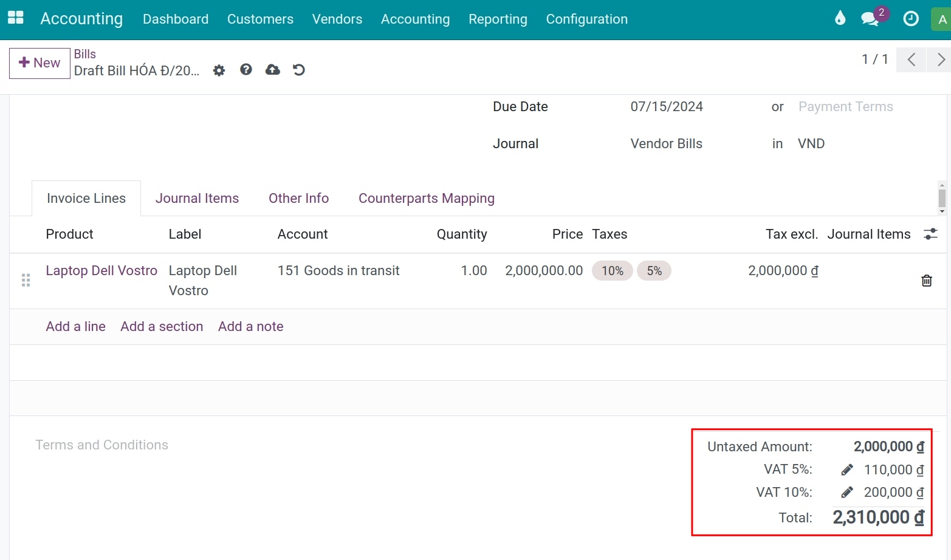Click the 151 Goods in transit account
The height and width of the screenshot is (560, 951).
click(x=338, y=270)
